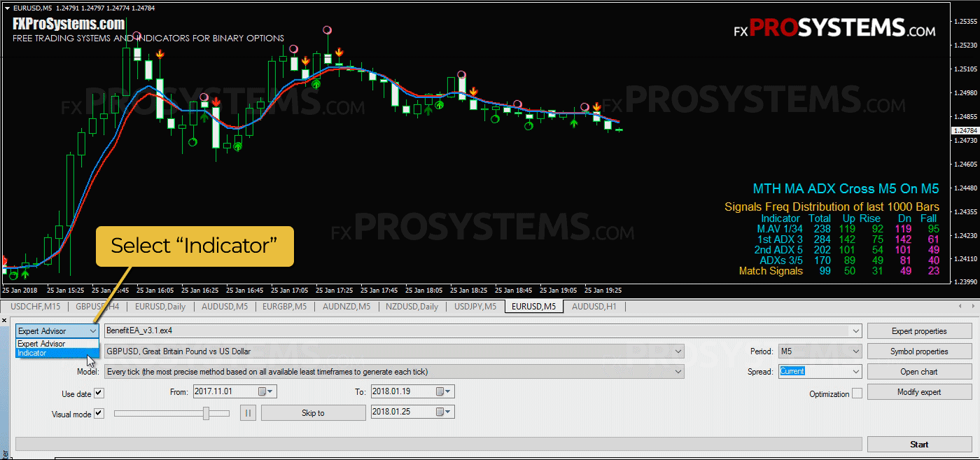Viewport: 980px width, 460px height.
Task: Open the chart menu triangle beside EURUSD,M5 title
Action: click(8, 8)
